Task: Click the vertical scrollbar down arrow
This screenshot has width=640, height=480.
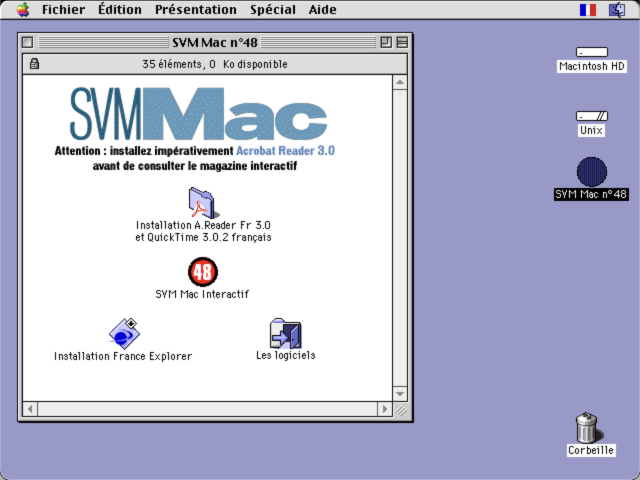Action: (x=400, y=394)
